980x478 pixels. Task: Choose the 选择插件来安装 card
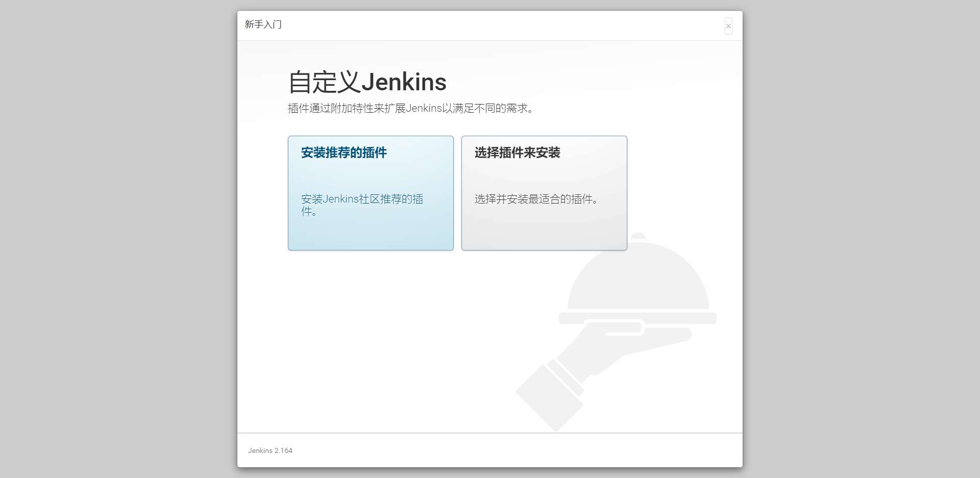(544, 193)
